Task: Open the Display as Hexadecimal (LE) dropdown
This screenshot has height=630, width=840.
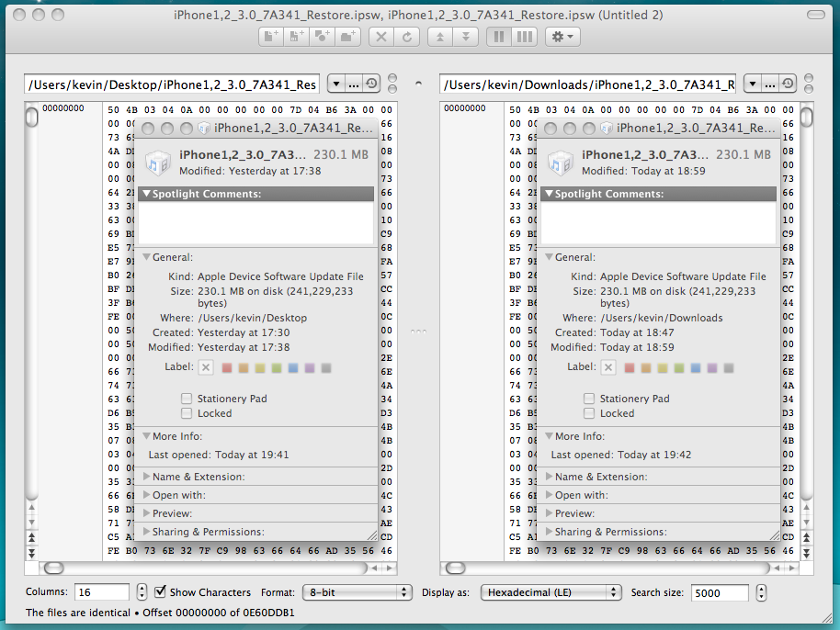Action: click(x=551, y=592)
